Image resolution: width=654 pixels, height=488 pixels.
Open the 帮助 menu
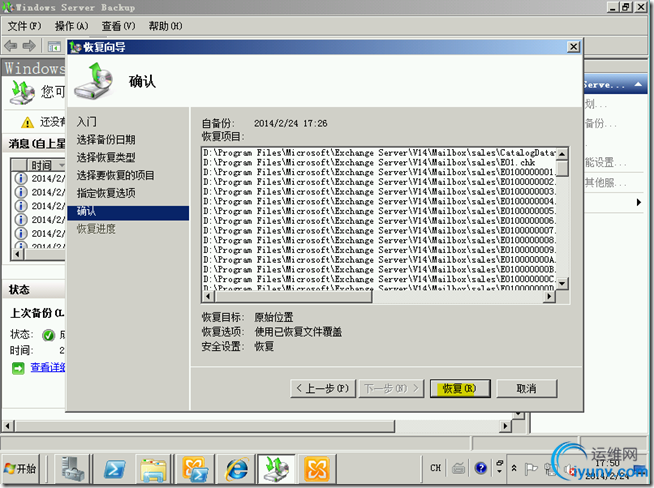pos(165,26)
